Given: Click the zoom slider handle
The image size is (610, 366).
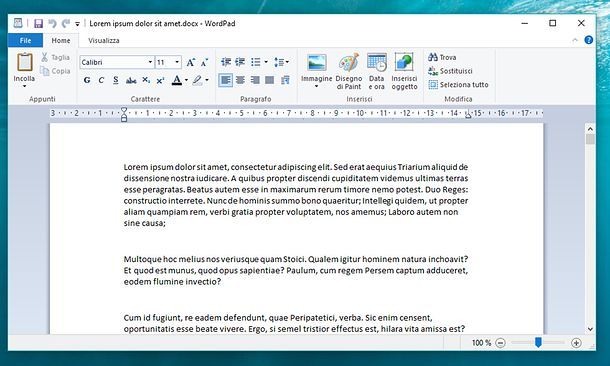Looking at the screenshot, I should click(538, 342).
